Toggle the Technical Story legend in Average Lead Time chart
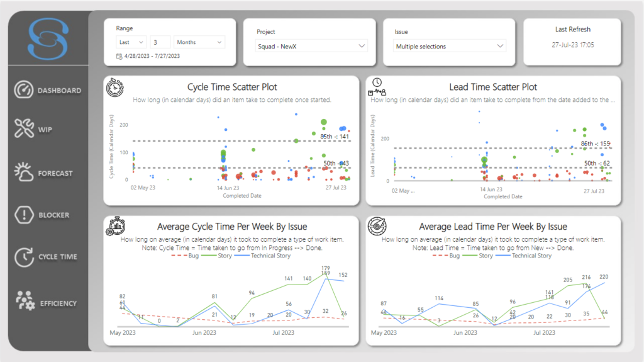 point(524,256)
